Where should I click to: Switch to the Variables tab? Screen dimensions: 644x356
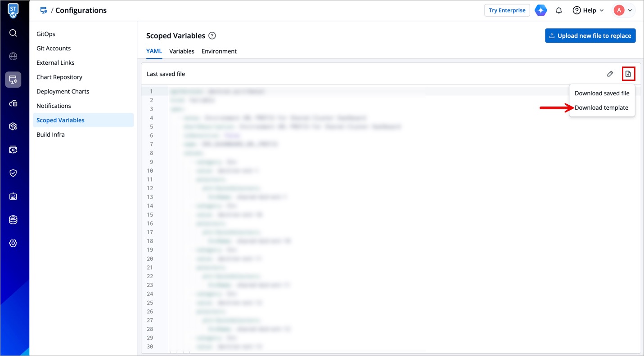click(x=182, y=51)
